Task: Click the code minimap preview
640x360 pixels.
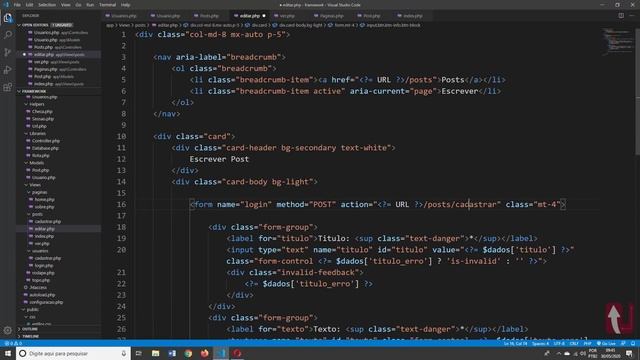Action: [x=618, y=41]
